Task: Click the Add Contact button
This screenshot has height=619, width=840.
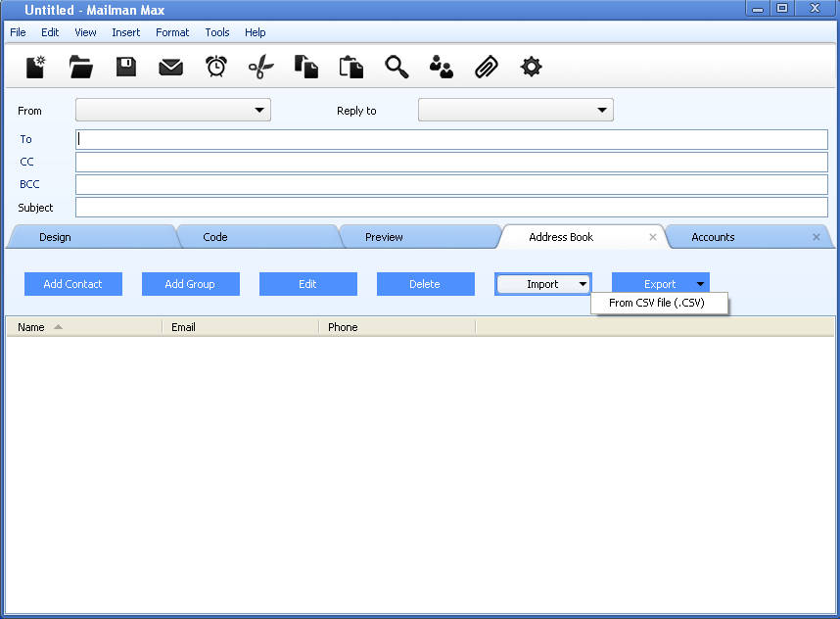Action: click(x=73, y=284)
